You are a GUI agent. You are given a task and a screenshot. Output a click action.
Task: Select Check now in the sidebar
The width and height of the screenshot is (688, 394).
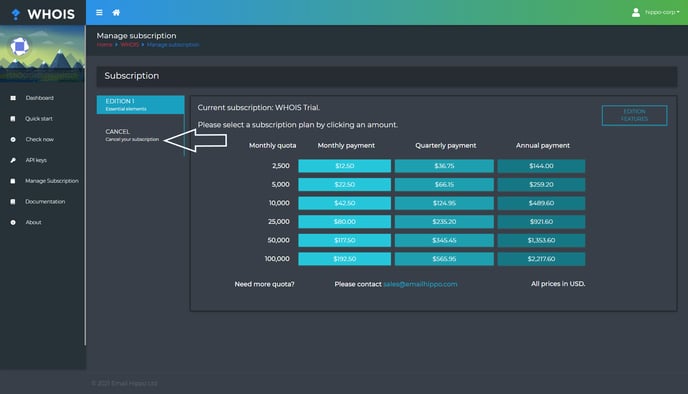point(39,140)
